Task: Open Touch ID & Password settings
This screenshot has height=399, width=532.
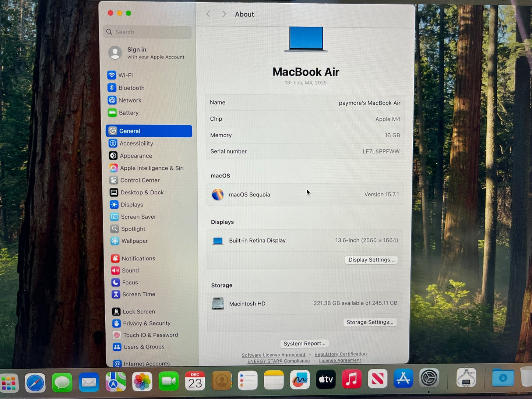Action: [x=150, y=335]
